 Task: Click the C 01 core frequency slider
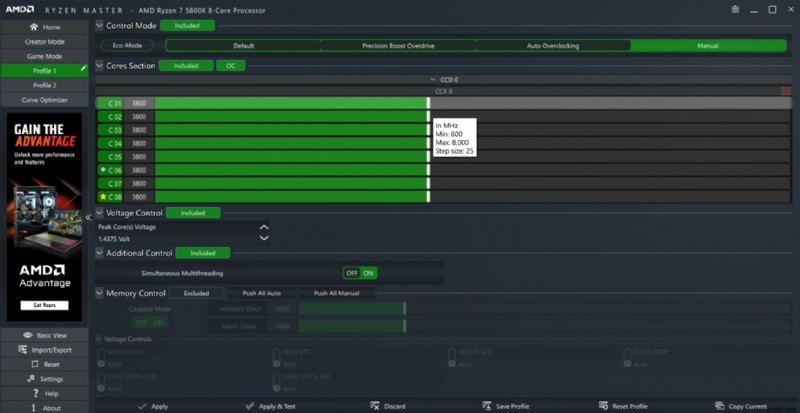pyautogui.click(x=472, y=103)
